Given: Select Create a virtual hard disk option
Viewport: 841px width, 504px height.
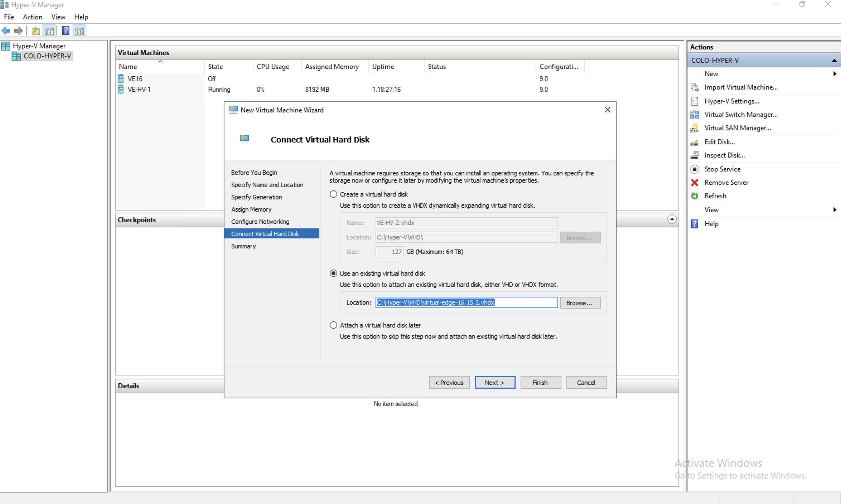Looking at the screenshot, I should point(333,194).
